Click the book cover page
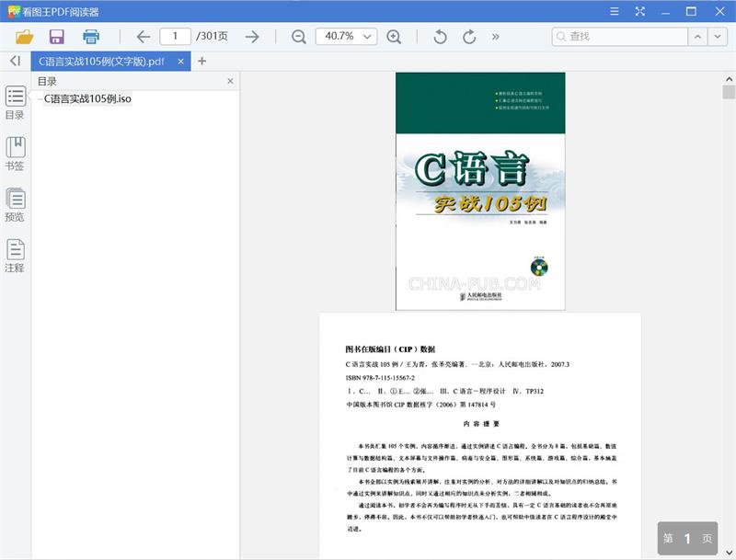Image resolution: width=736 pixels, height=560 pixels. (x=480, y=191)
